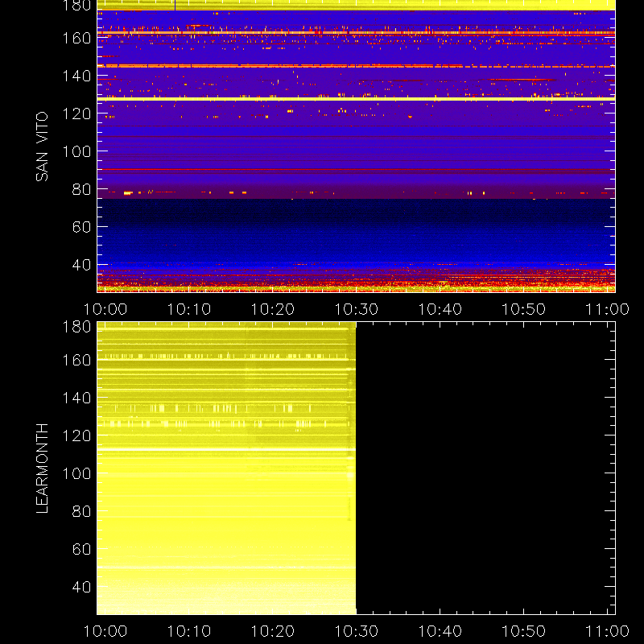Screen dimensions: 644x644
Task: Click the 60 frequency label on San Vito axis
Action: [x=82, y=227]
